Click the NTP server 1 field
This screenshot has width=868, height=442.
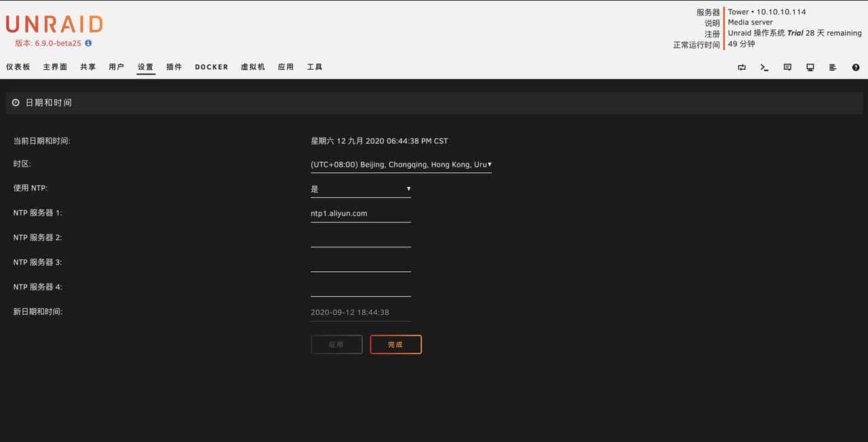[361, 214]
